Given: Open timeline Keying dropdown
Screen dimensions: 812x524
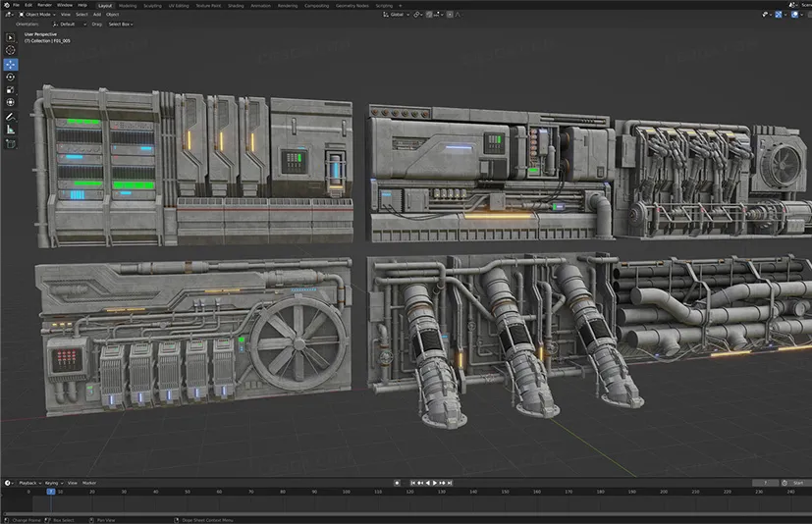Looking at the screenshot, I should click(54, 483).
